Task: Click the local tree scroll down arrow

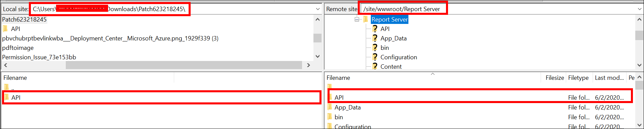Action: click(317, 57)
